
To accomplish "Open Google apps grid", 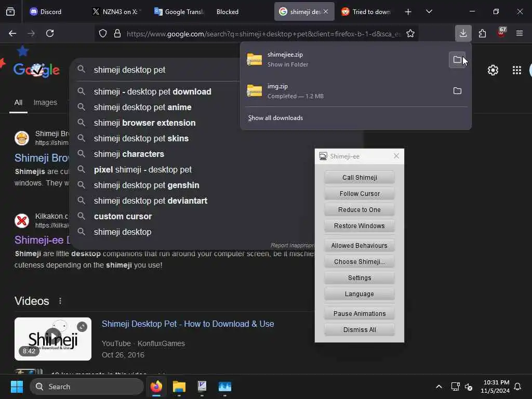I will click(x=517, y=70).
